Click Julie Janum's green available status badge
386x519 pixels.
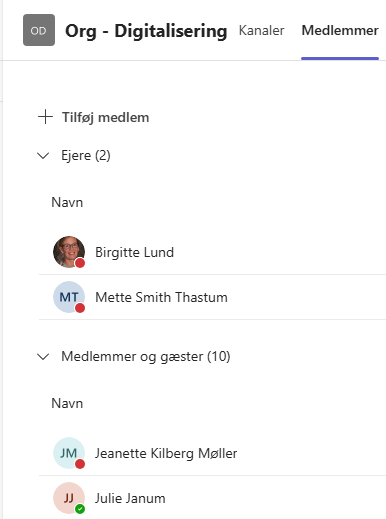80,509
